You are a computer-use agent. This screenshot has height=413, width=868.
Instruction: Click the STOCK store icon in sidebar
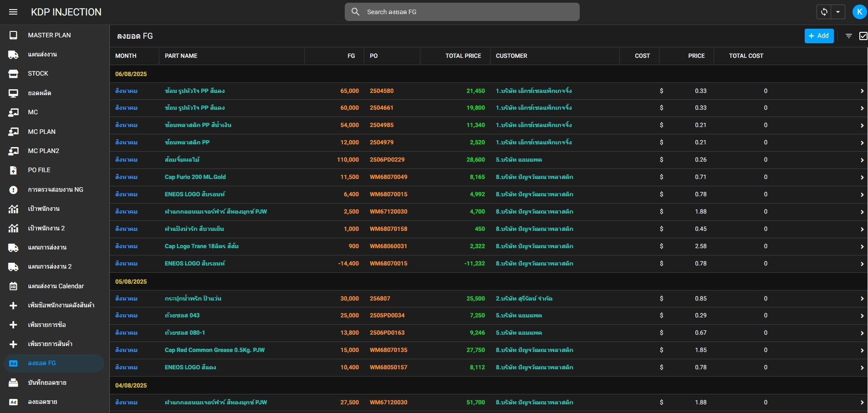coord(13,74)
